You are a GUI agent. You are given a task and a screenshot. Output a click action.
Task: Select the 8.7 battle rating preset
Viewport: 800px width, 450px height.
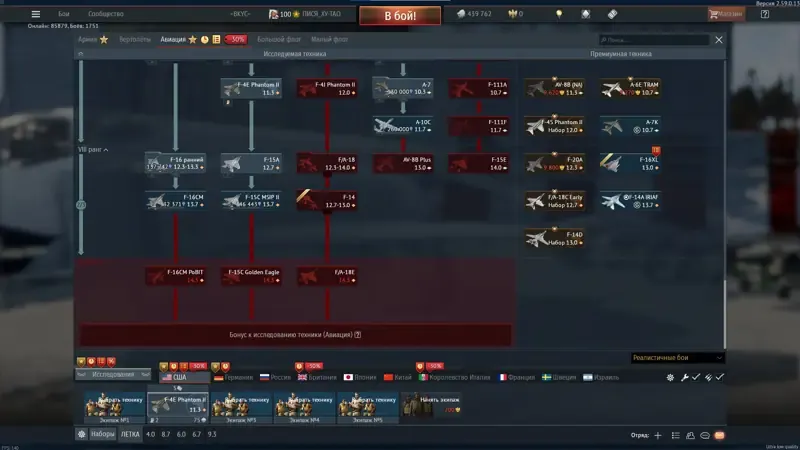click(166, 434)
